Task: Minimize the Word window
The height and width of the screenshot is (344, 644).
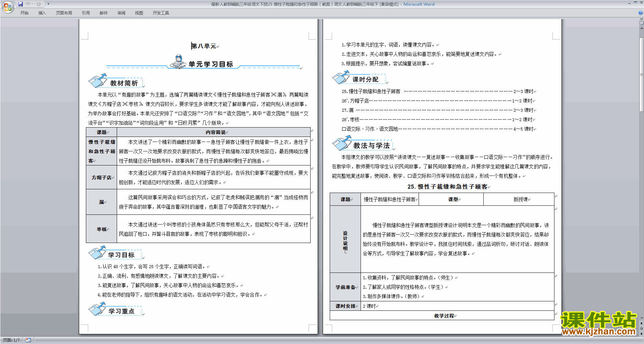Action: pos(629,3)
